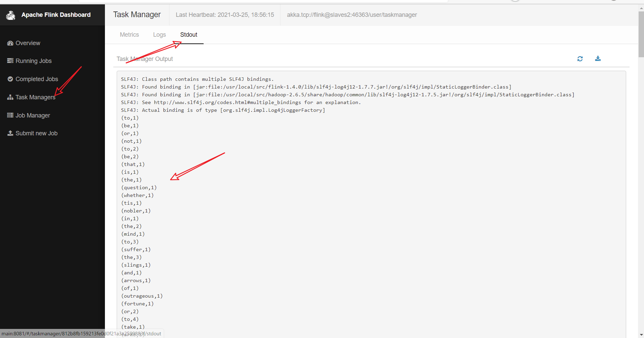
Task: Click the (suffer,1) output line
Action: click(x=136, y=249)
